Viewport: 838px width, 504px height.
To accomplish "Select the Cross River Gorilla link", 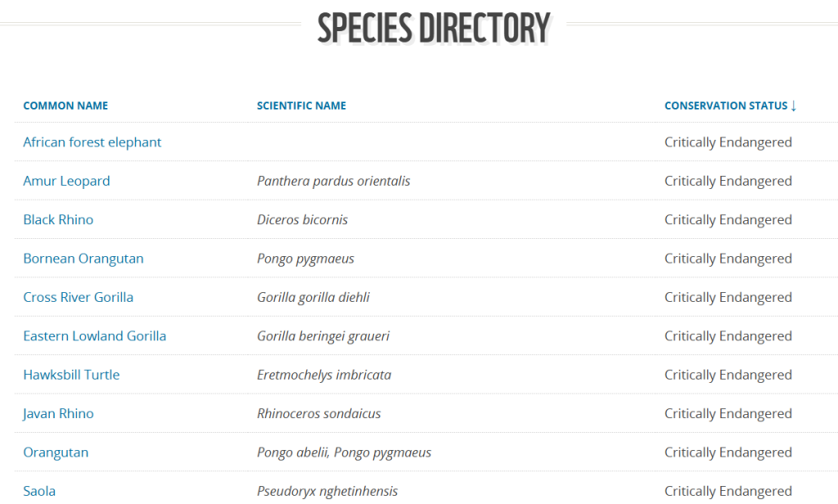I will pos(79,297).
